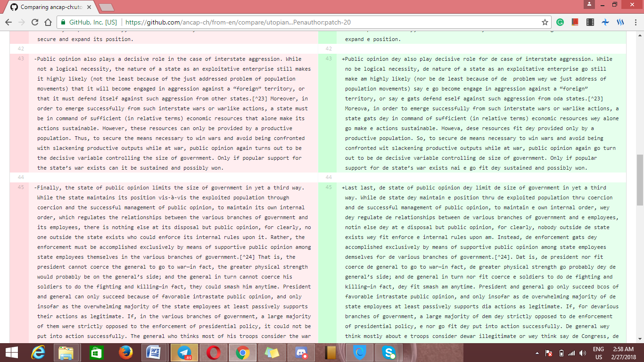Open Sticky Notes from taskbar
This screenshot has width=644, height=362.
[272, 353]
